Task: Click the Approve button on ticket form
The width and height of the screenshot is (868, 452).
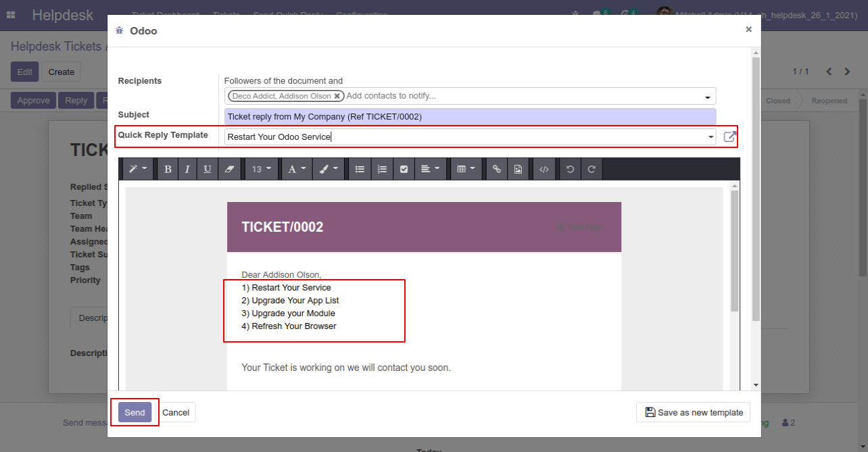Action: 33,101
